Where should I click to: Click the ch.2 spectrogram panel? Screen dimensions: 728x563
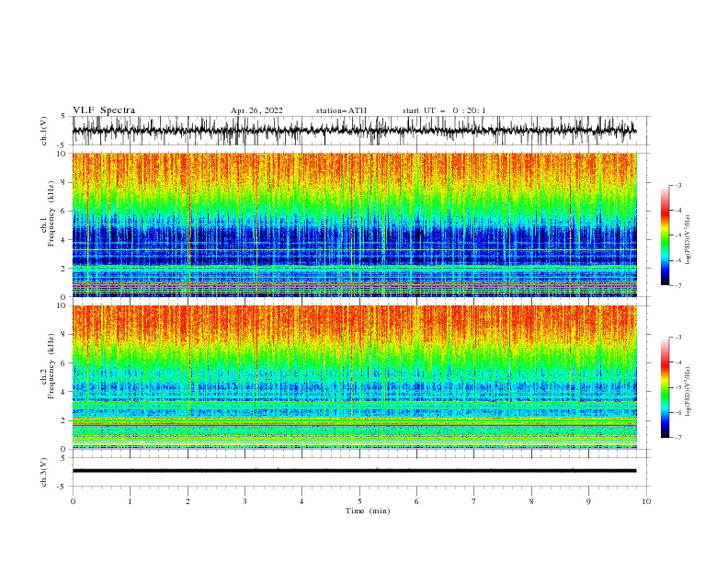pyautogui.click(x=354, y=377)
